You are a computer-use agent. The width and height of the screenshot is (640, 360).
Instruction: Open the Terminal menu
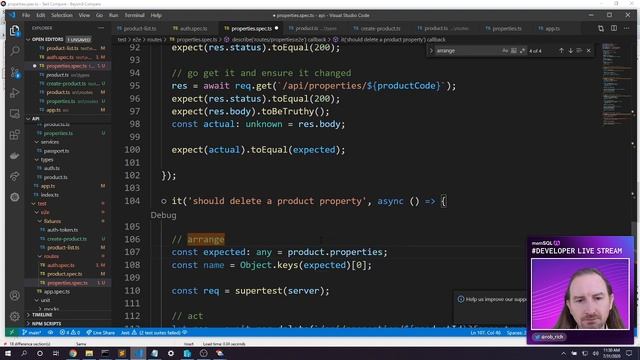click(134, 15)
